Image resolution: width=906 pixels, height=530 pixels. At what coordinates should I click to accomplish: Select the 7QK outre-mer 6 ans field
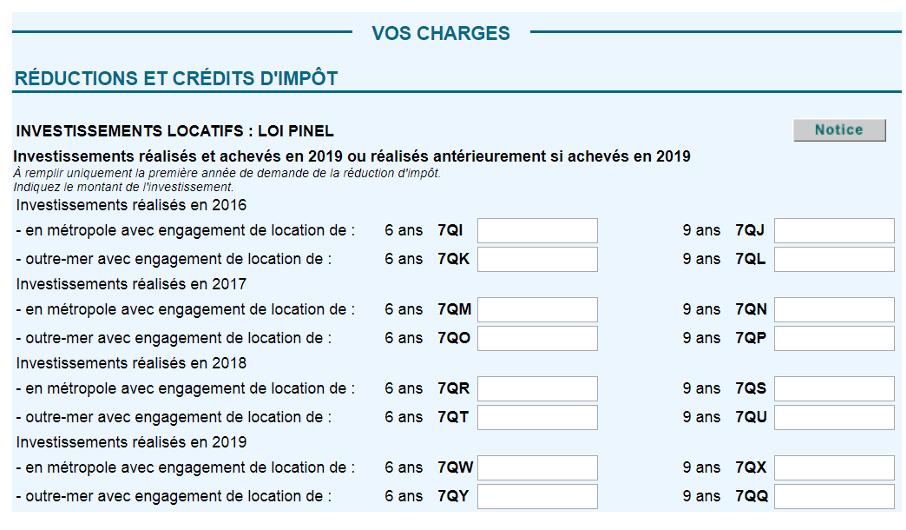click(x=537, y=260)
